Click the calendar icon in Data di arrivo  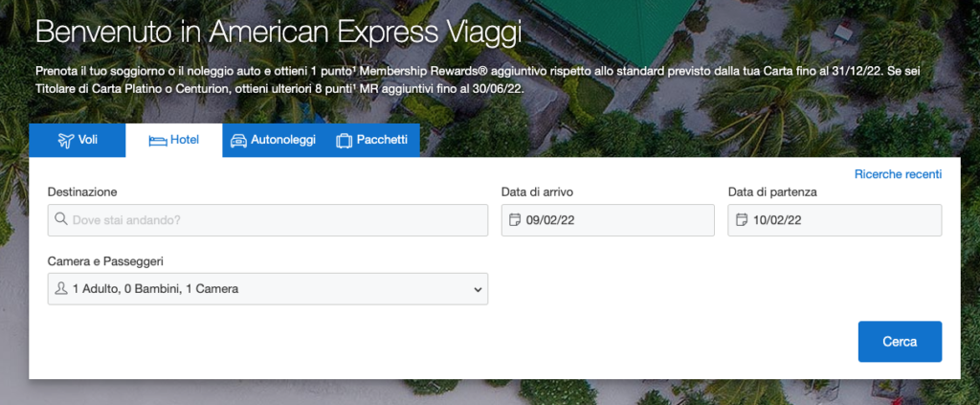coord(515,220)
